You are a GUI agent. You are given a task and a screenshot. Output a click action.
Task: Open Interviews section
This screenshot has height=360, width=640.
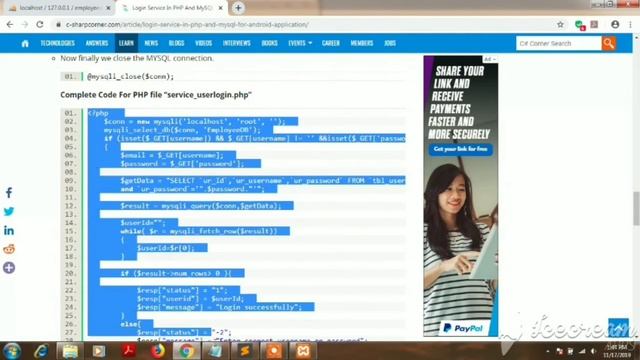pyautogui.click(x=236, y=43)
